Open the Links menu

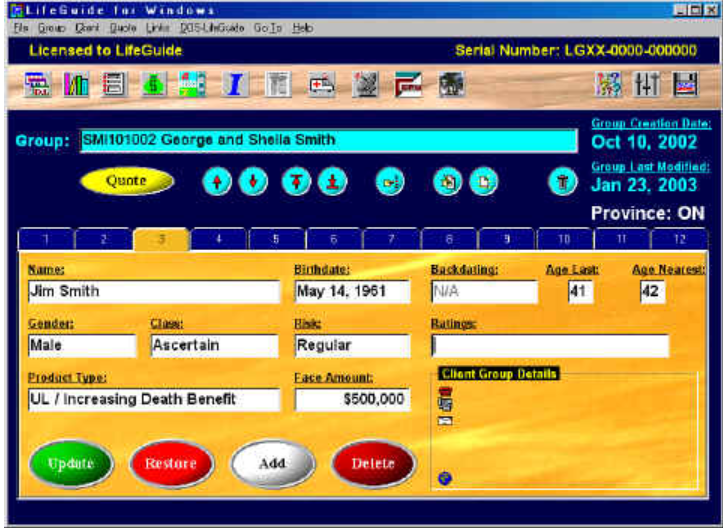(158, 28)
